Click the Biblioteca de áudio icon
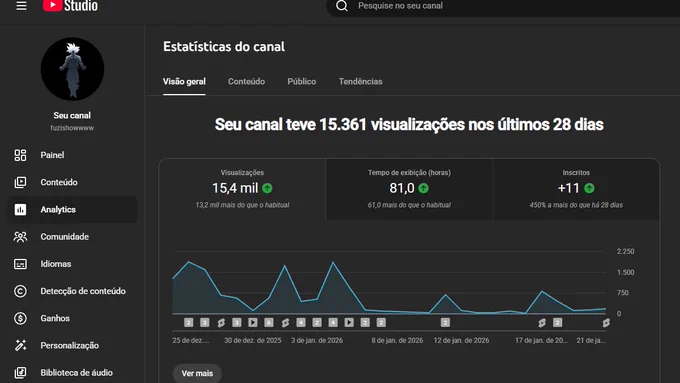 (x=20, y=373)
